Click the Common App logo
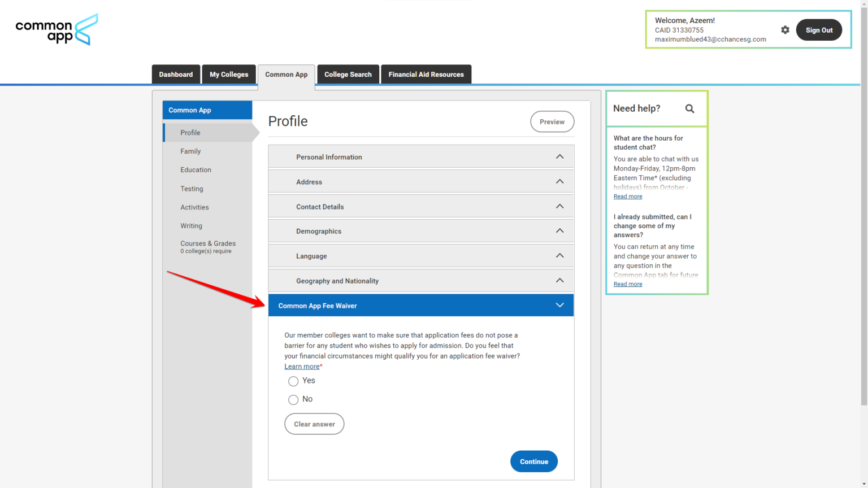 click(56, 29)
